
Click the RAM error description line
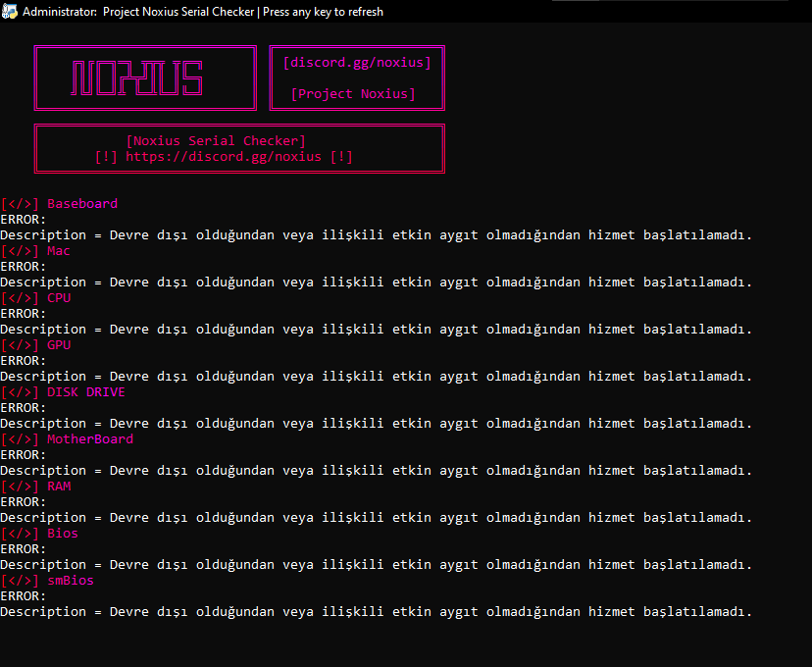[x=376, y=517]
